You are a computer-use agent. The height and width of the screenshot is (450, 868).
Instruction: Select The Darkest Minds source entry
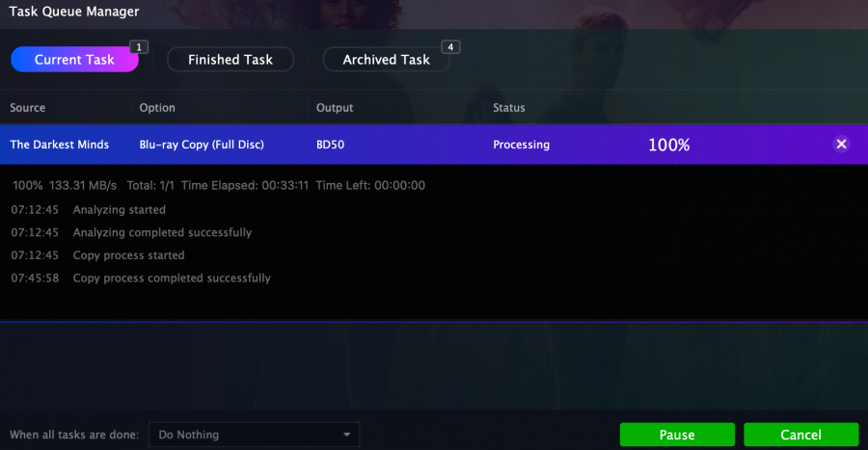point(60,145)
